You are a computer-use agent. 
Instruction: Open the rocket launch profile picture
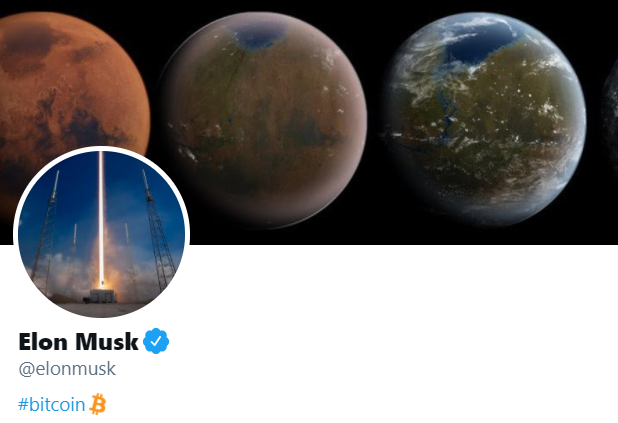pyautogui.click(x=102, y=234)
